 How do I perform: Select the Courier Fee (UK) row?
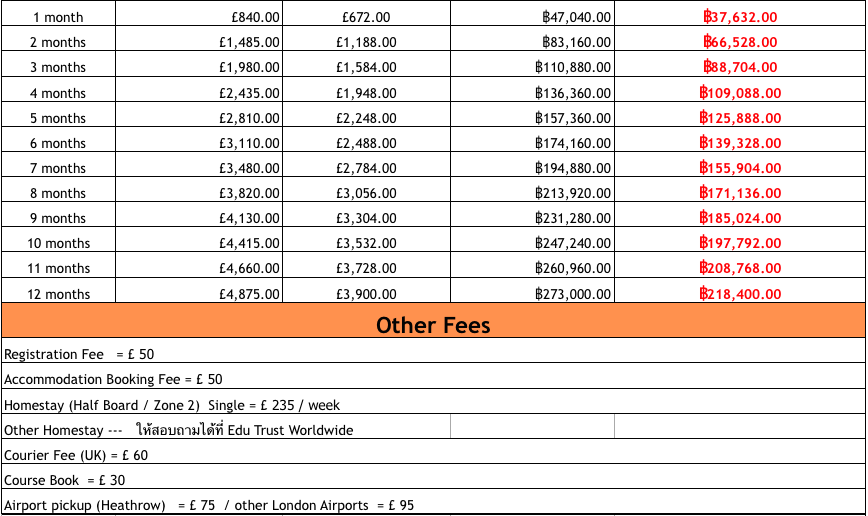point(76,455)
